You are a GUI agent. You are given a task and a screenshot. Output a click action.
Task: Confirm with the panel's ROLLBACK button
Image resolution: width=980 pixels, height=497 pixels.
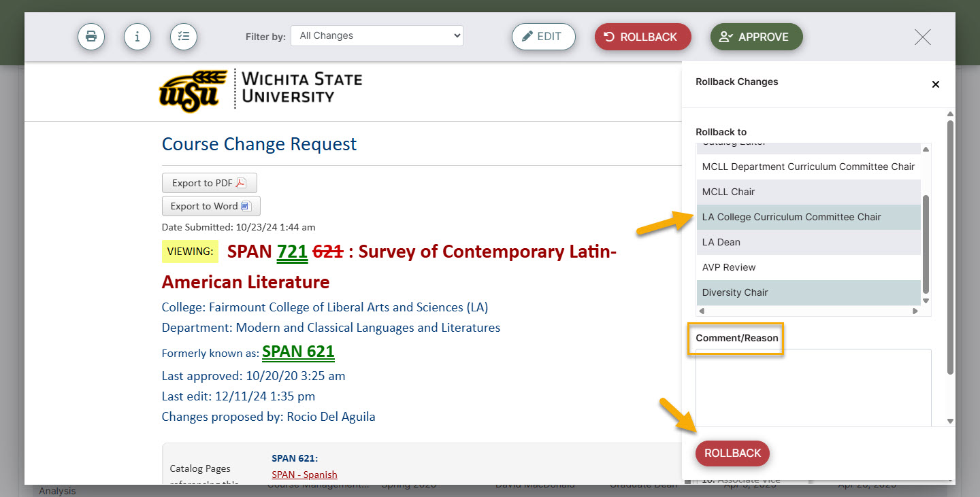pyautogui.click(x=732, y=453)
